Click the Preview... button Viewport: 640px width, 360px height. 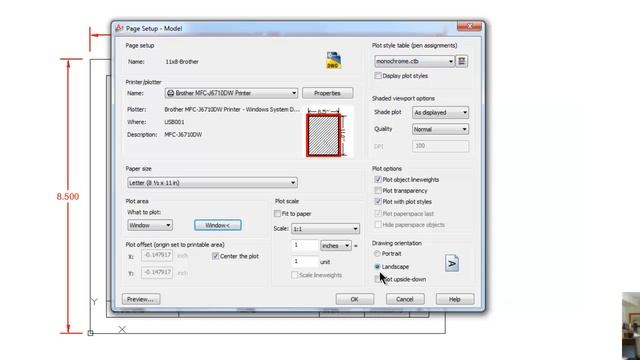click(141, 299)
